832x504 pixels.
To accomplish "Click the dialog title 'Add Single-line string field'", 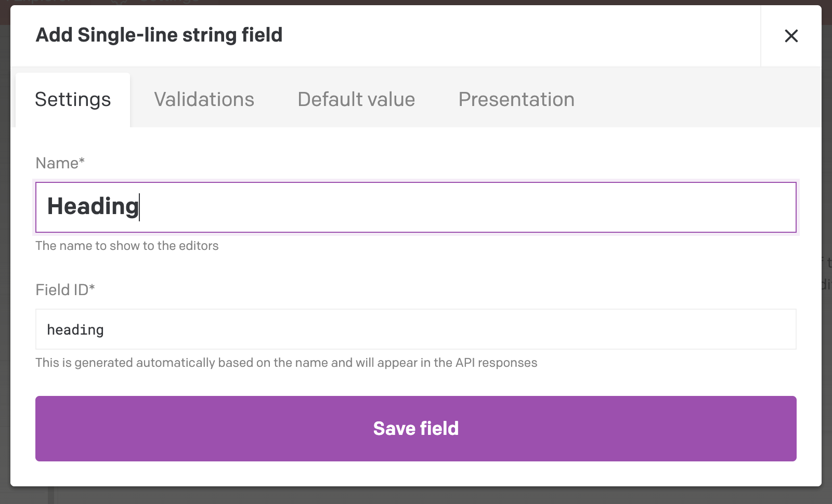I will 159,35.
